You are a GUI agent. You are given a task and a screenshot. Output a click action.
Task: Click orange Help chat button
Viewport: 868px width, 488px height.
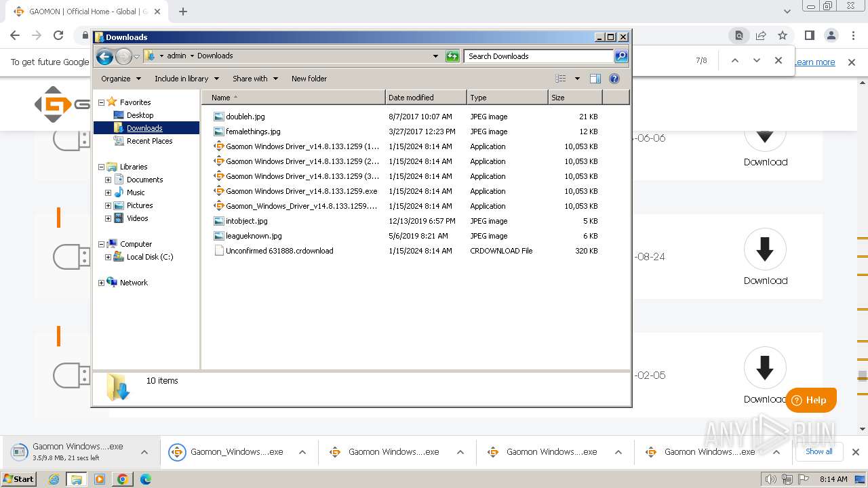[x=811, y=400]
